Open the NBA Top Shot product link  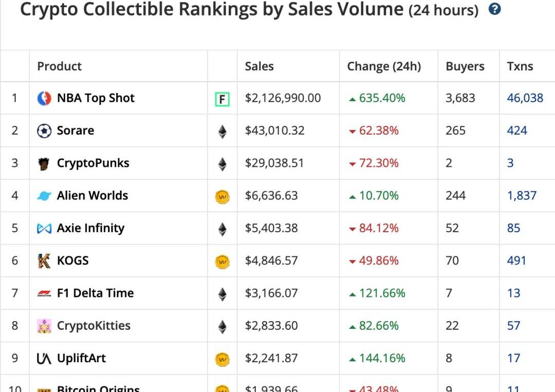(x=96, y=98)
